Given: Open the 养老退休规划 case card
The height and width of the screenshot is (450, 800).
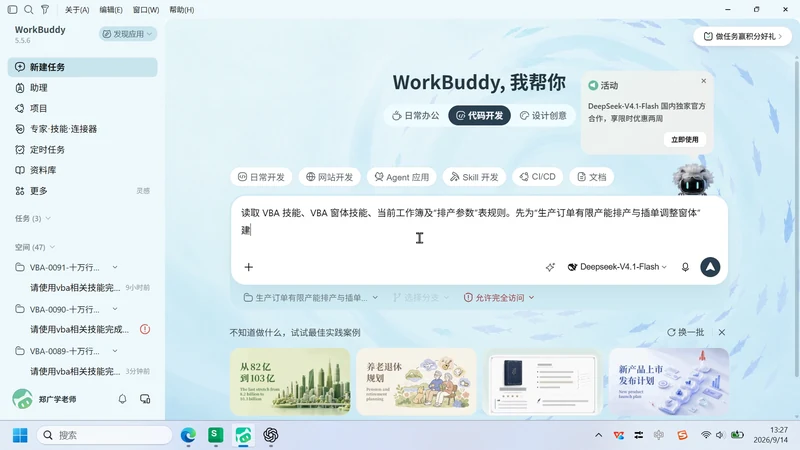Looking at the screenshot, I should [416, 382].
